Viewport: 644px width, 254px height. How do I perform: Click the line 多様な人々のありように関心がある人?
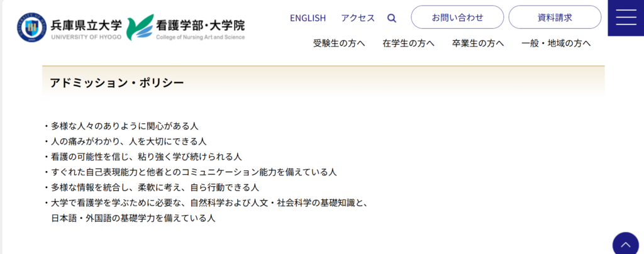[x=125, y=126]
